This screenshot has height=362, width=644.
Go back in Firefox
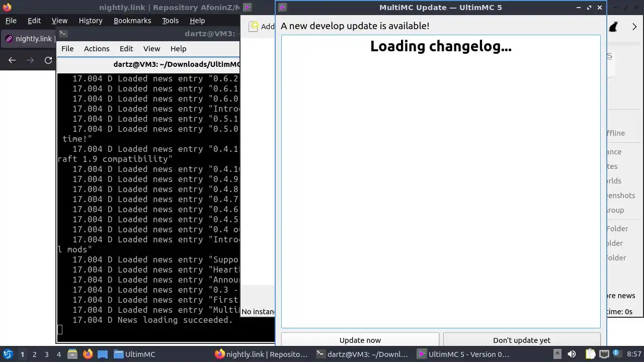[x=12, y=60]
